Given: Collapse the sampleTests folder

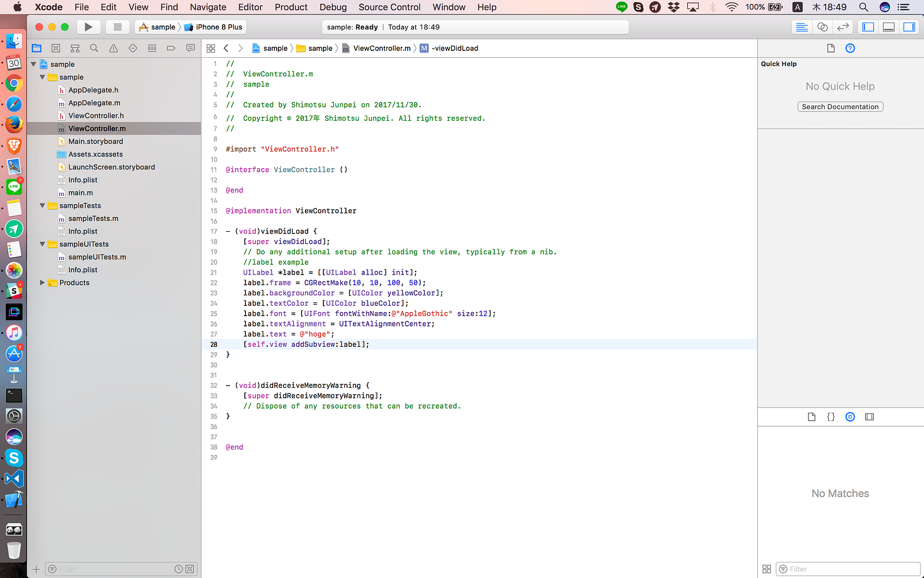Looking at the screenshot, I should pos(42,206).
